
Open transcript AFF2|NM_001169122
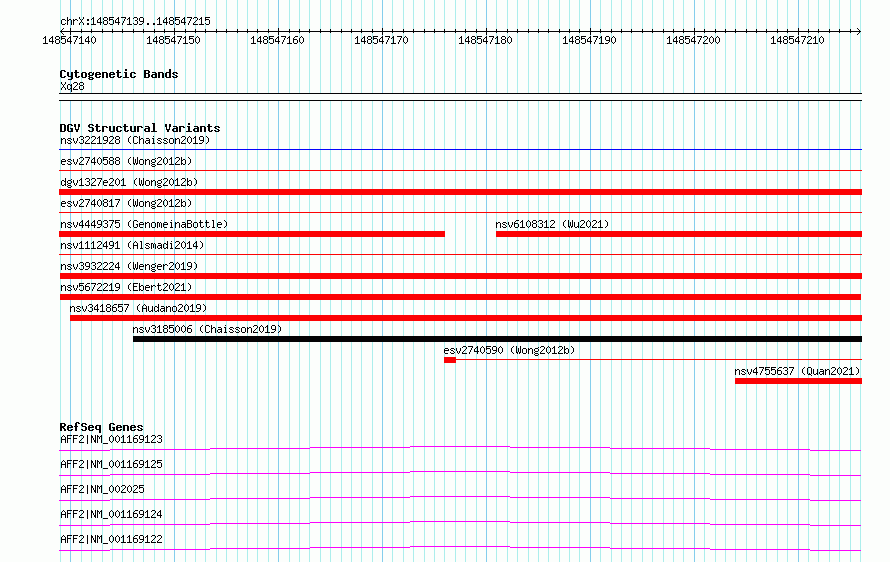click(x=111, y=539)
